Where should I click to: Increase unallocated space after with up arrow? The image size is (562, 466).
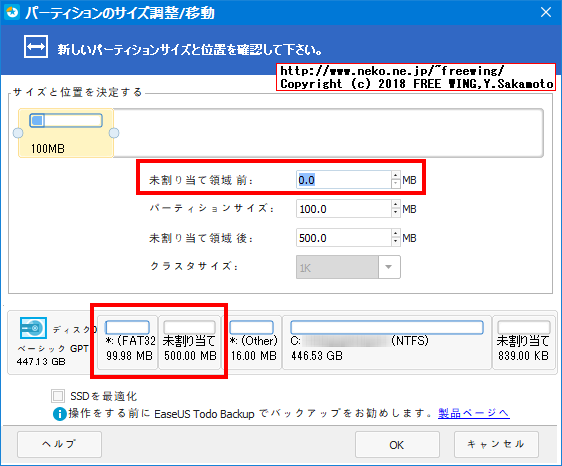pyautogui.click(x=395, y=233)
